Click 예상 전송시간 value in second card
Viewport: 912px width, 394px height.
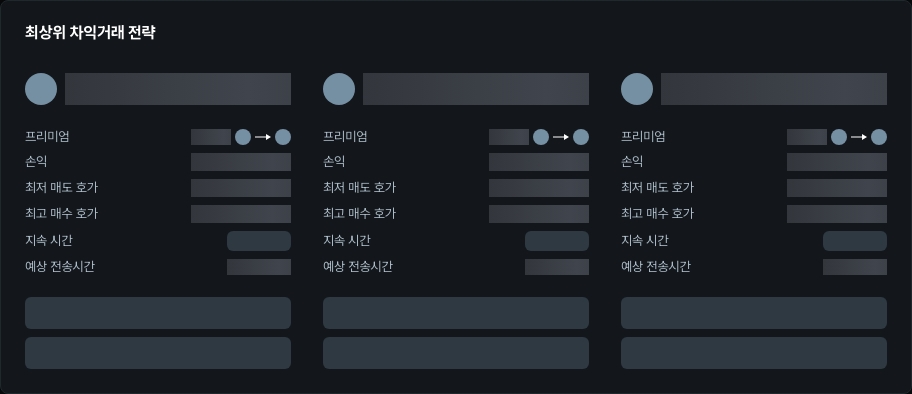pyautogui.click(x=557, y=267)
